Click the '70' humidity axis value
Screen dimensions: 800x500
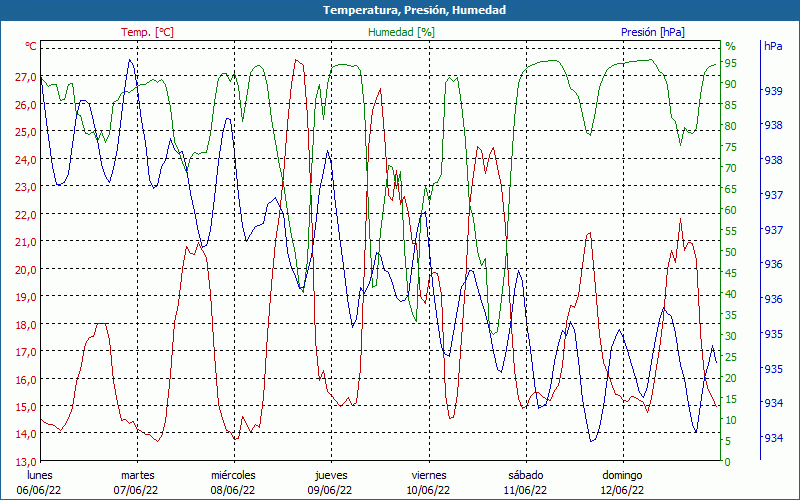click(x=731, y=168)
